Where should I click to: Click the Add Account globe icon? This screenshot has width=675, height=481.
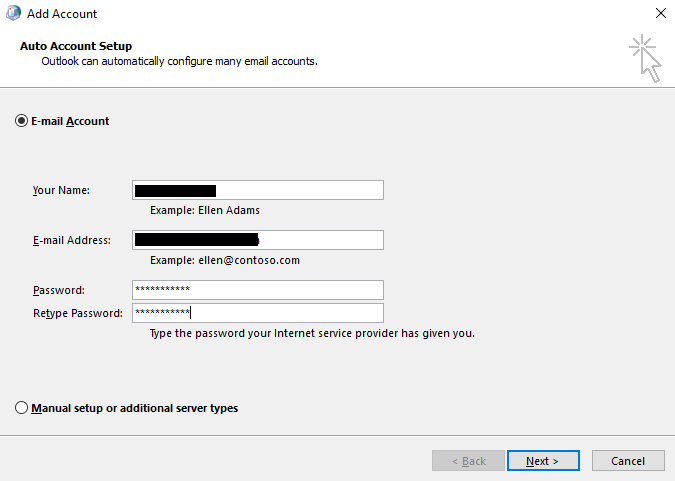13,14
